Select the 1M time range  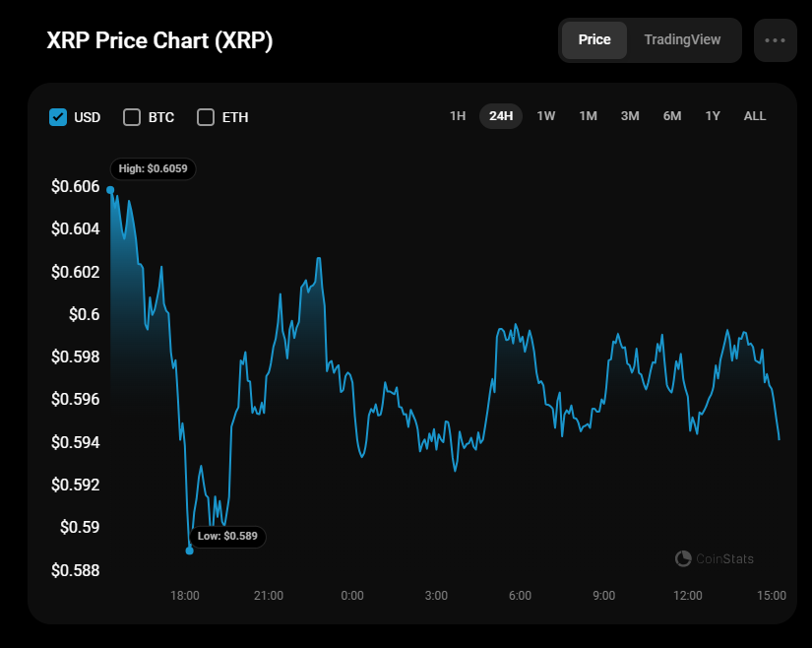coord(588,116)
